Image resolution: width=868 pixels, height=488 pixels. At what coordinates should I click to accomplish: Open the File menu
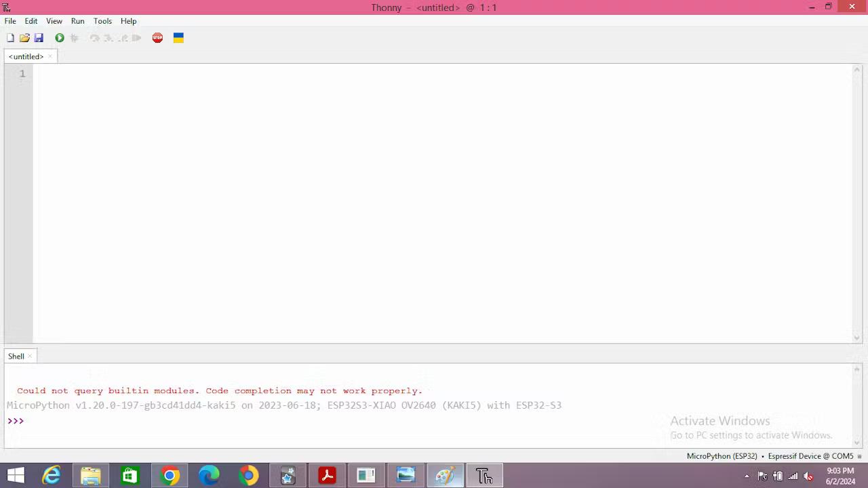coord(10,21)
